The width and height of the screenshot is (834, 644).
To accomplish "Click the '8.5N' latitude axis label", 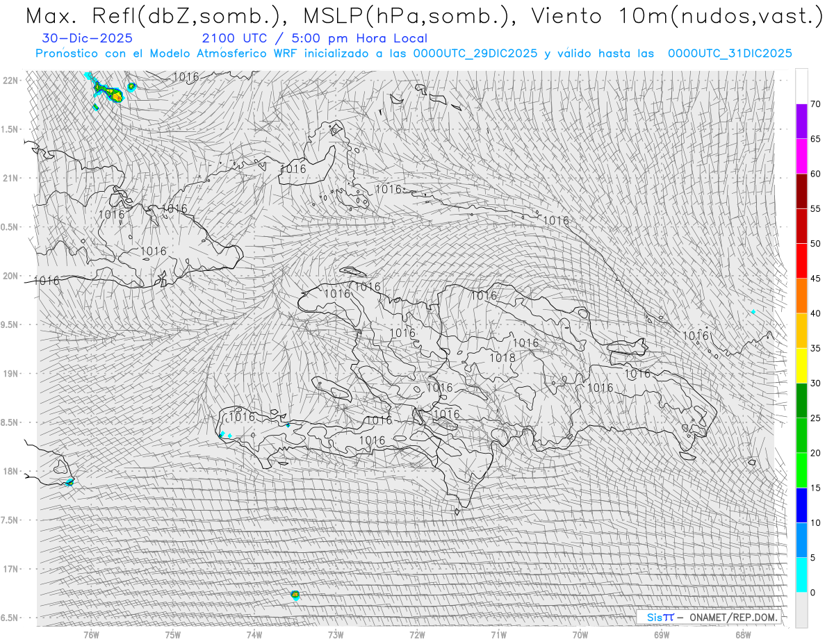I will (x=10, y=422).
